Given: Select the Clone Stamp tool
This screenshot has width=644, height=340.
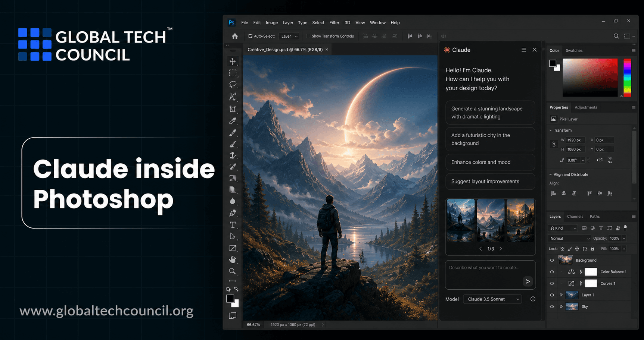Looking at the screenshot, I should coord(233,155).
